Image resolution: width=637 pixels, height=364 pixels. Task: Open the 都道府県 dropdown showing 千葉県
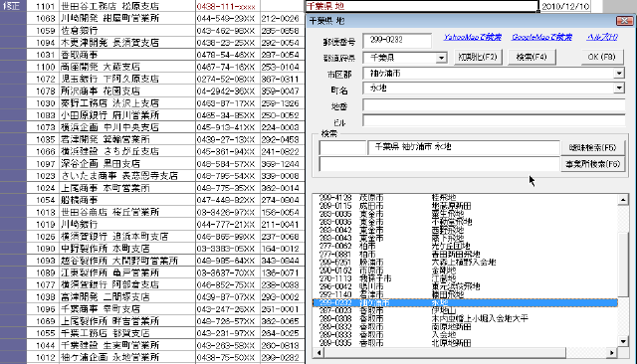click(x=441, y=58)
